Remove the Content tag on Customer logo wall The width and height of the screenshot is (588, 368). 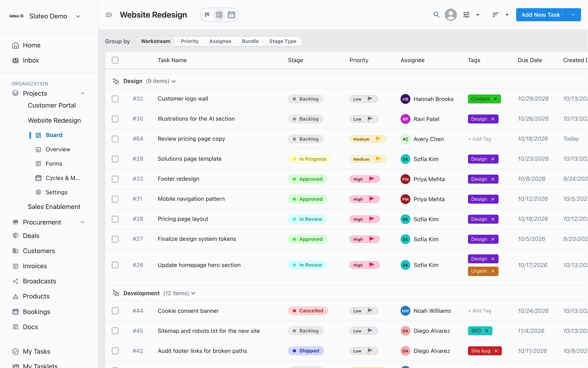pos(495,99)
